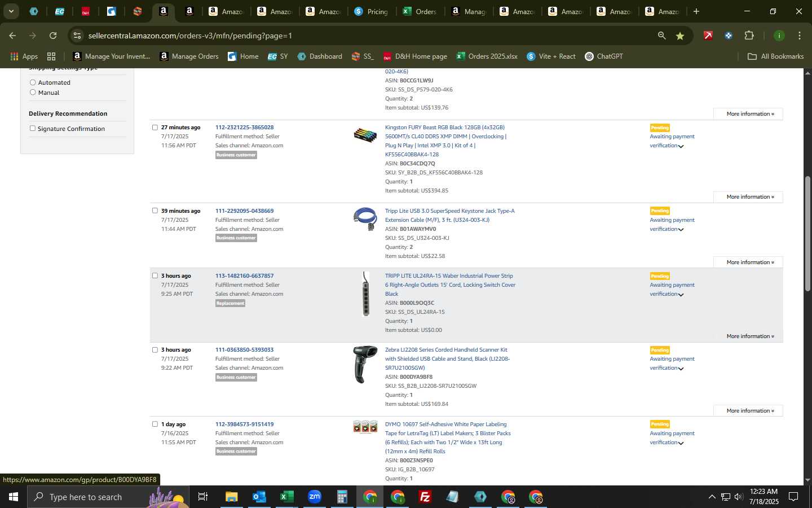Viewport: 812px width, 508px height.
Task: Select the Automated shipping settings radio
Action: (33, 82)
